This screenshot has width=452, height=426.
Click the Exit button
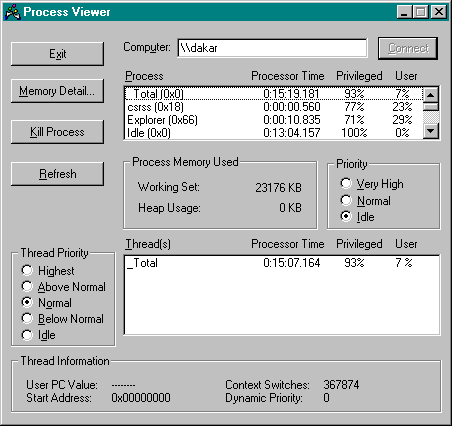coord(57,54)
